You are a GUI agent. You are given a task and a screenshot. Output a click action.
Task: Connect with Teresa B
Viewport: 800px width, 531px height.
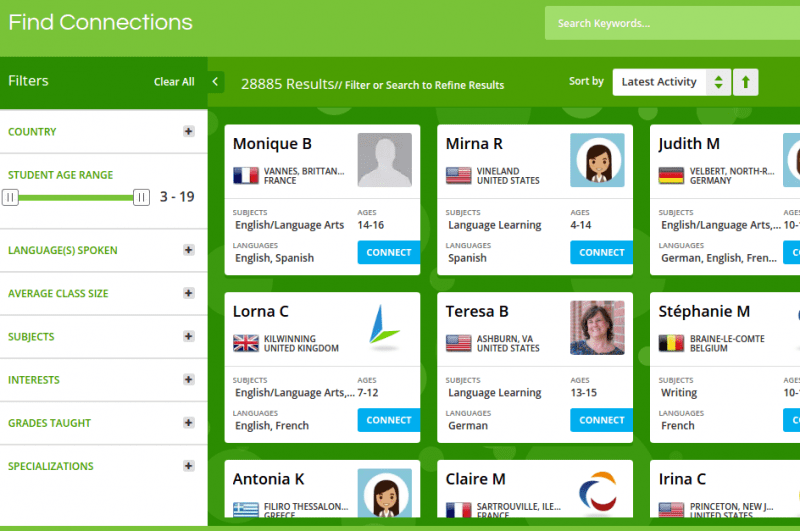601,420
